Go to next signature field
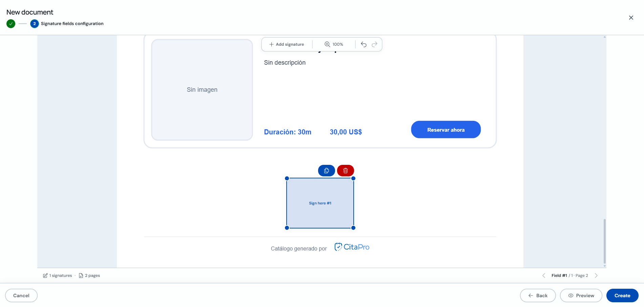This screenshot has width=644, height=307. [x=596, y=276]
